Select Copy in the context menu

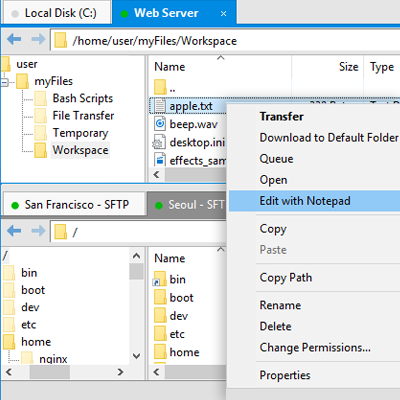(x=273, y=229)
